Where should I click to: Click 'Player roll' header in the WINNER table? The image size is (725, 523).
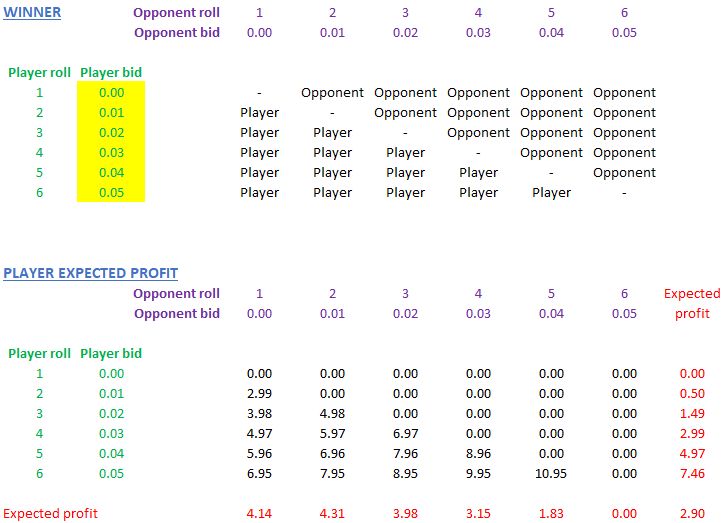[39, 73]
